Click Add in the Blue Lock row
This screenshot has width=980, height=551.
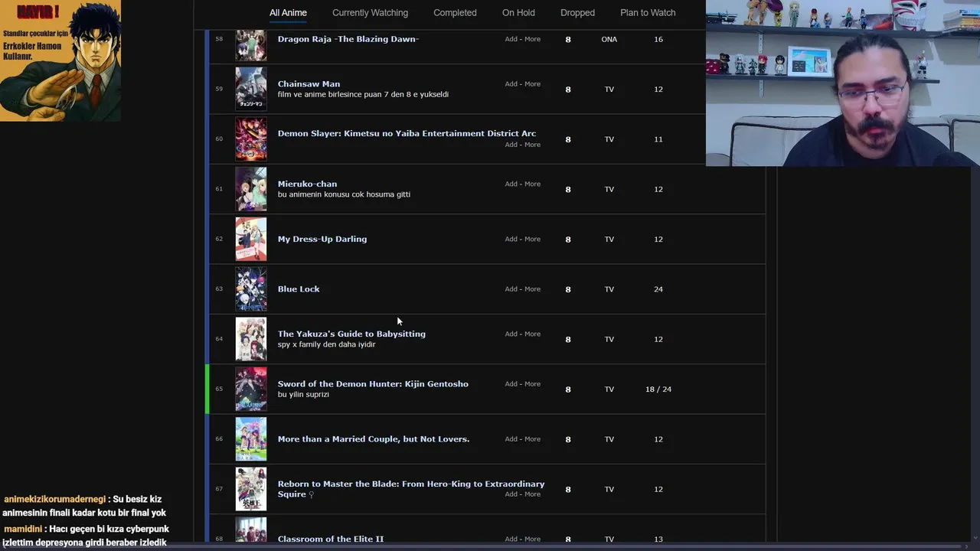pos(511,289)
